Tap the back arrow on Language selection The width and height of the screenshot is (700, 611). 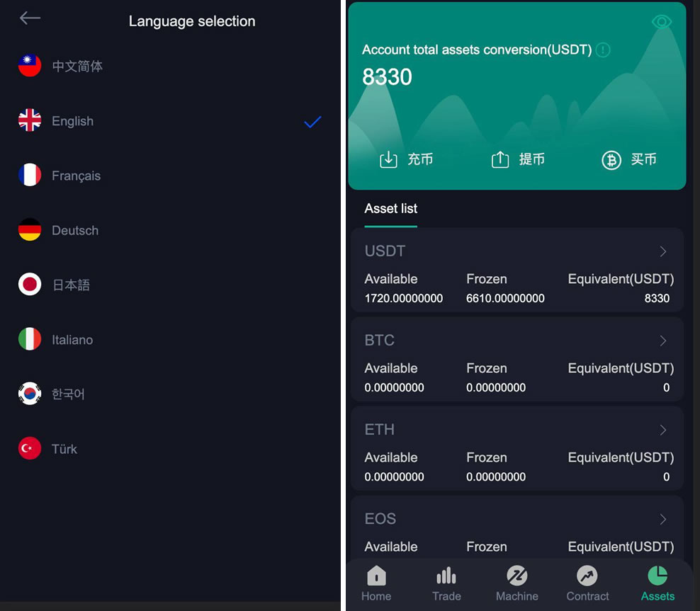tap(30, 18)
